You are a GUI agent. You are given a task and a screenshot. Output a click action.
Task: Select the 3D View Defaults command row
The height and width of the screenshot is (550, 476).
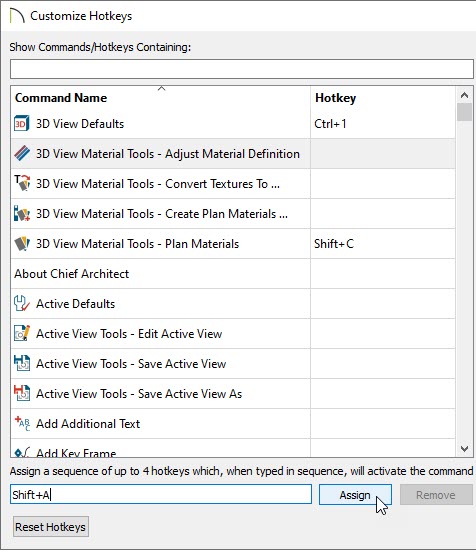point(233,123)
